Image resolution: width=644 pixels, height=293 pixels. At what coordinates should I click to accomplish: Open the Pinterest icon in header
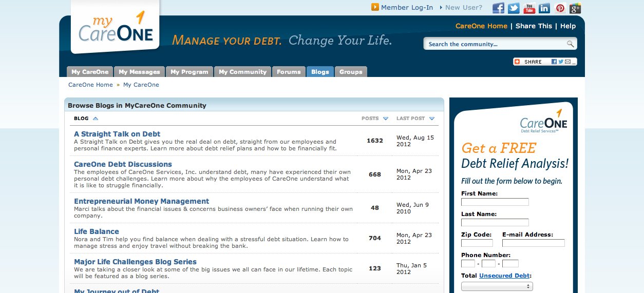point(560,8)
